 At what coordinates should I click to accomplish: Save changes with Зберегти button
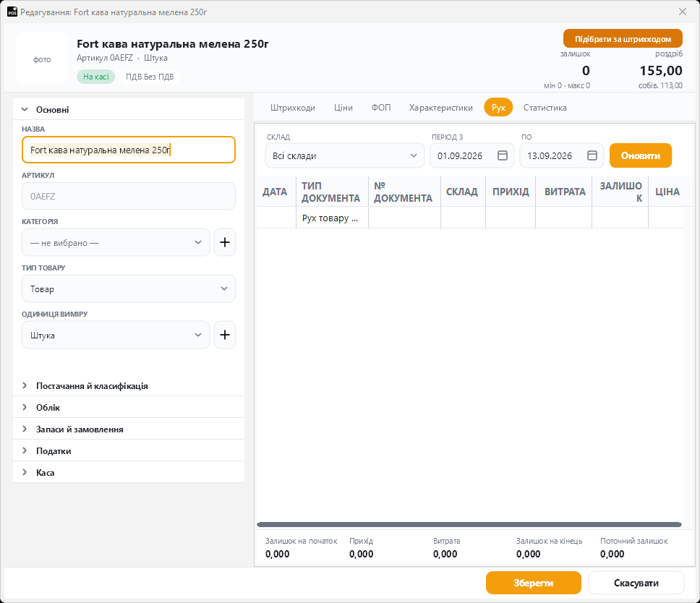click(x=534, y=583)
